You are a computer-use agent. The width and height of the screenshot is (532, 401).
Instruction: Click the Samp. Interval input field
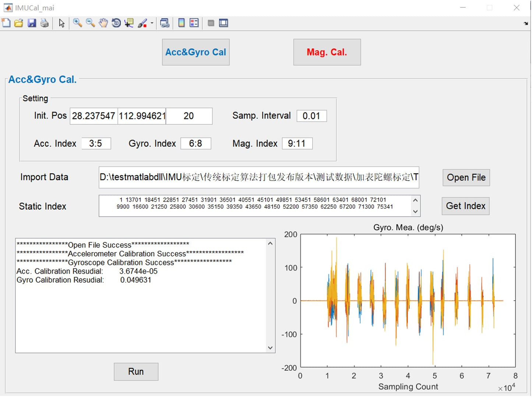pyautogui.click(x=311, y=116)
